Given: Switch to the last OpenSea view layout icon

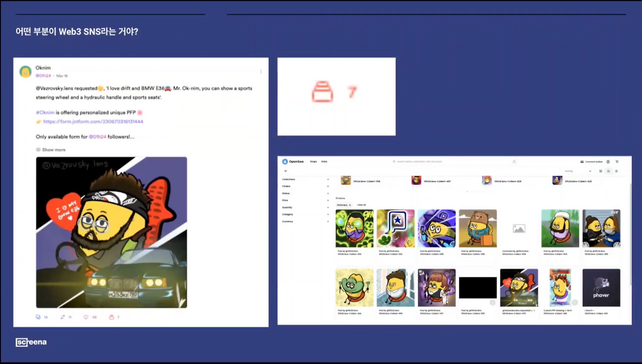Looking at the screenshot, I should tap(616, 171).
